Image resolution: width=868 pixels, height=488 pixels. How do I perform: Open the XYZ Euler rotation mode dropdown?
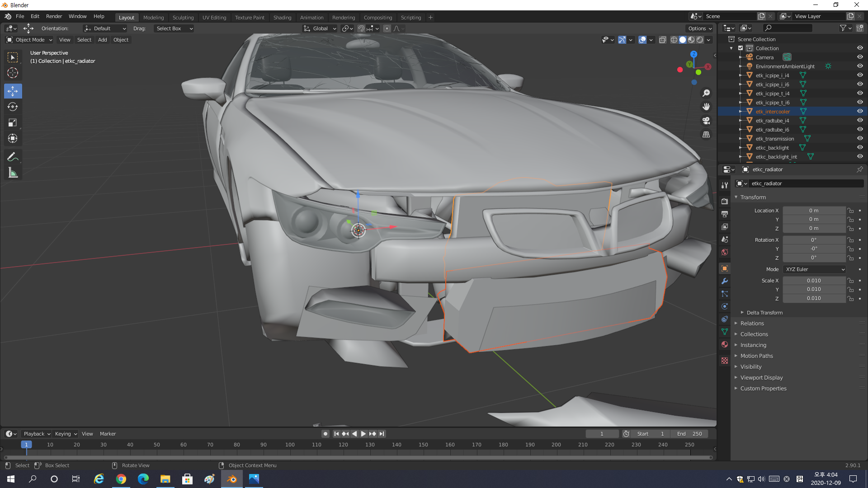coord(815,269)
